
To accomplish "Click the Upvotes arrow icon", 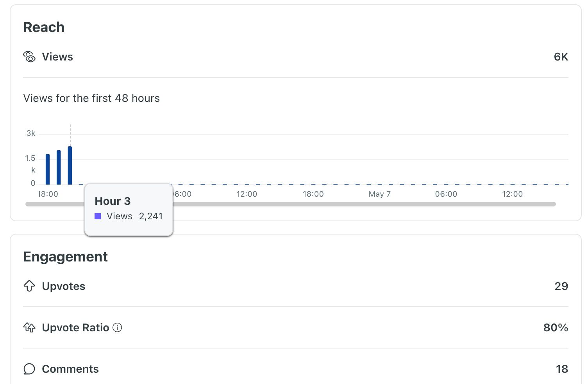I will [x=29, y=286].
